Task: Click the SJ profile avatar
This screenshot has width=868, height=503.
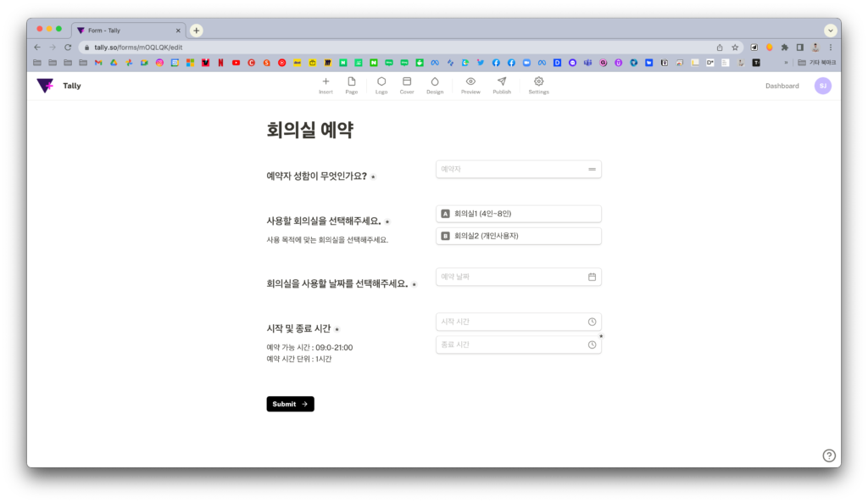Action: coord(822,86)
